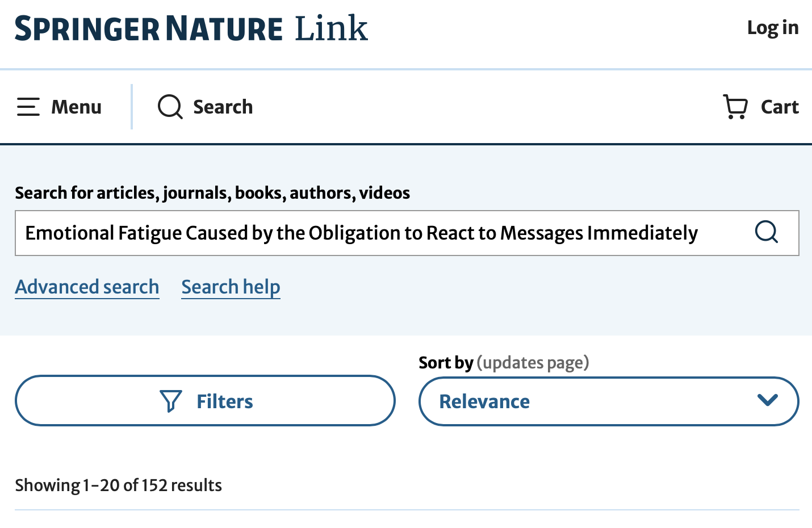Open the Advanced search link
The height and width of the screenshot is (528, 812).
click(x=87, y=287)
